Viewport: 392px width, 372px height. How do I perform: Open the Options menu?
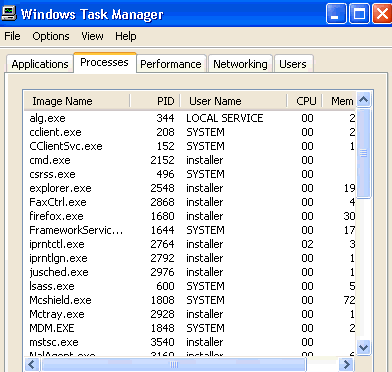(x=51, y=36)
